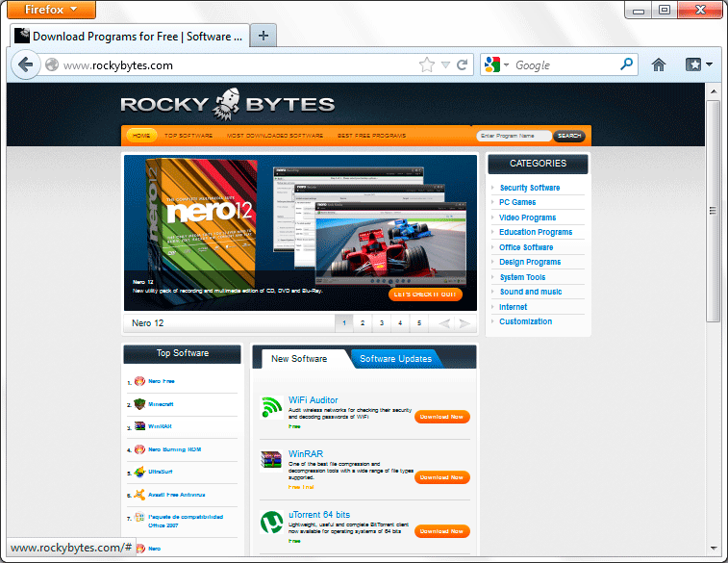This screenshot has height=563, width=728.
Task: Open the Firefox application menu
Action: [x=51, y=10]
